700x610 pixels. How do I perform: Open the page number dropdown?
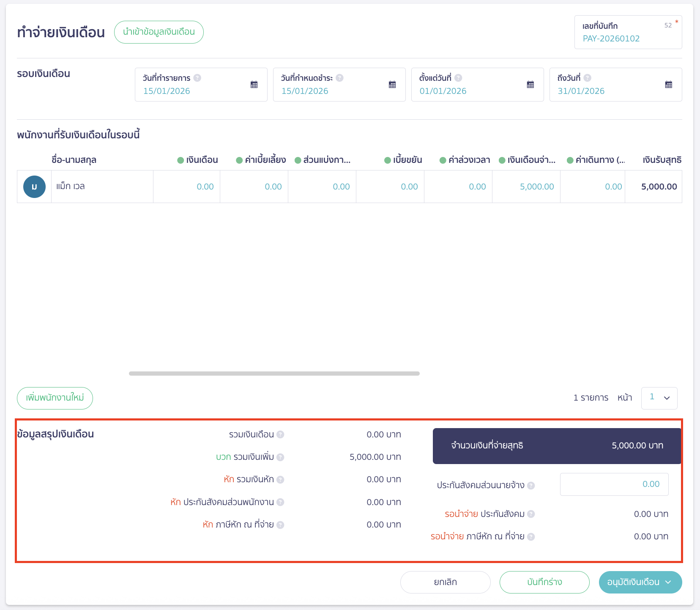point(659,398)
